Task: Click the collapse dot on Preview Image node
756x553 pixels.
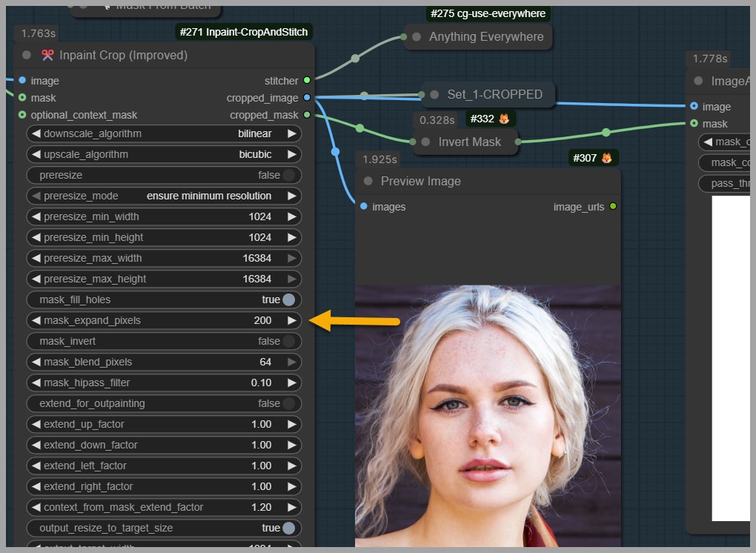Action: click(x=368, y=181)
